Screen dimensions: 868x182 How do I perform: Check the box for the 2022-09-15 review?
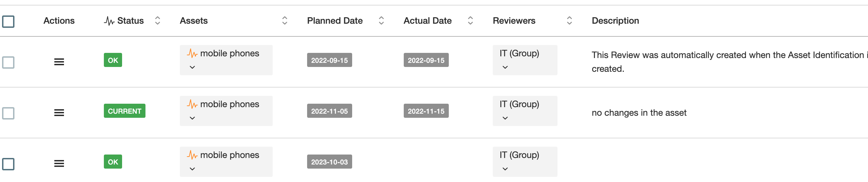[x=8, y=62]
